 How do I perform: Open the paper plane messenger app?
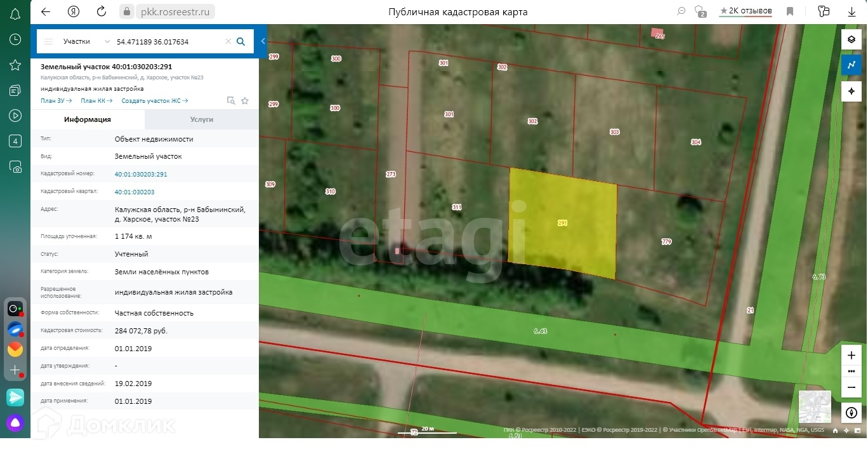click(15, 398)
